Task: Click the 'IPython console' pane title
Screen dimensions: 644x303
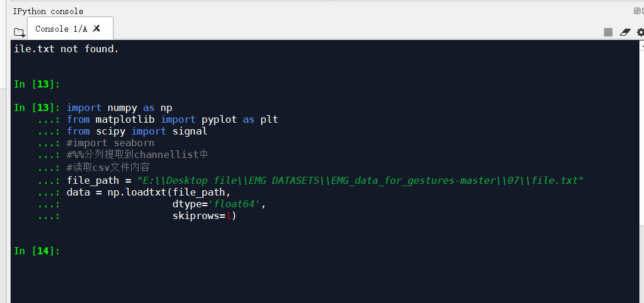Action: point(48,12)
